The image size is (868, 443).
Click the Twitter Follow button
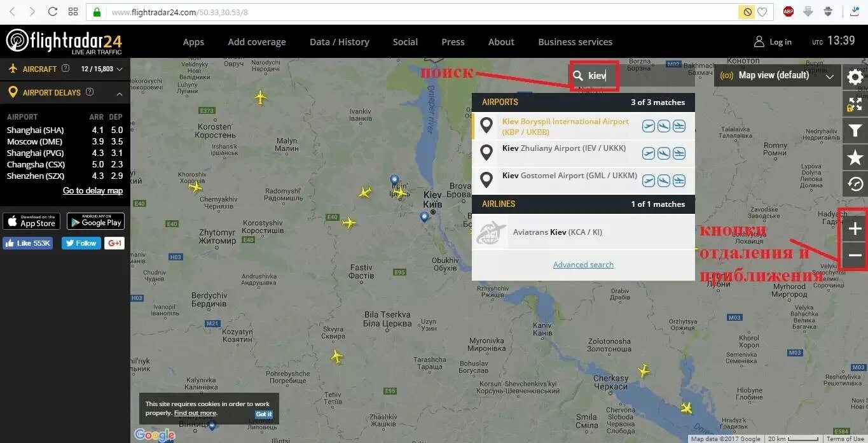point(81,243)
